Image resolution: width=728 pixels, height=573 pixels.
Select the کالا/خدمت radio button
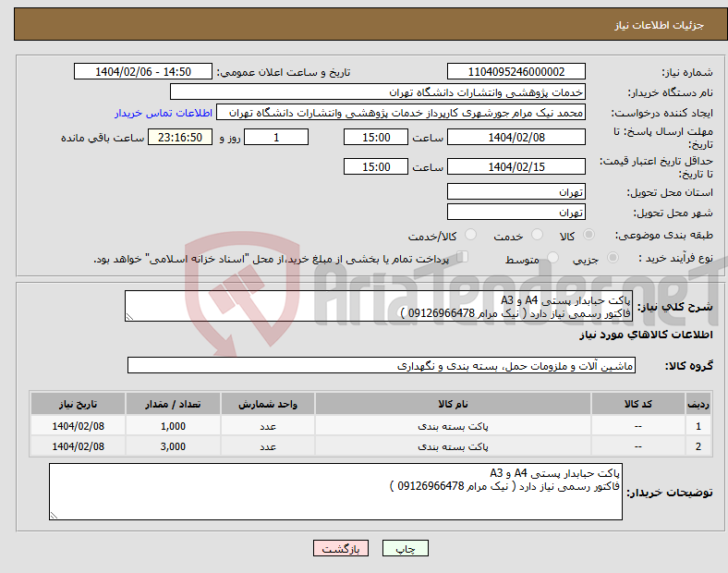coord(471,235)
